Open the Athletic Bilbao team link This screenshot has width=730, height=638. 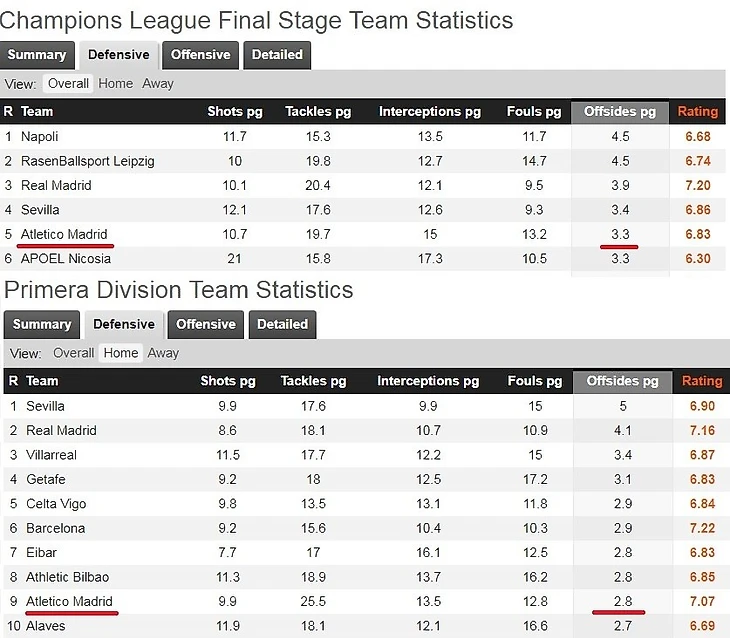pos(67,577)
